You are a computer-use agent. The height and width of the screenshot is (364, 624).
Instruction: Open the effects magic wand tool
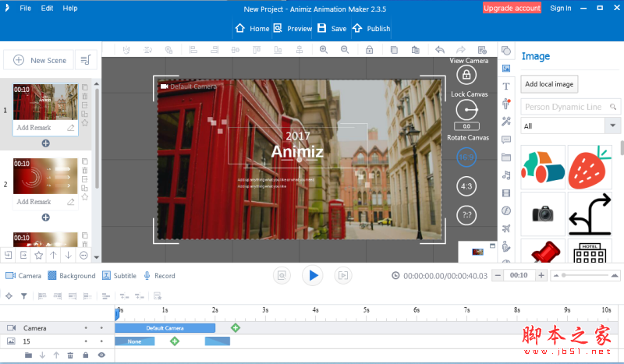point(506,122)
